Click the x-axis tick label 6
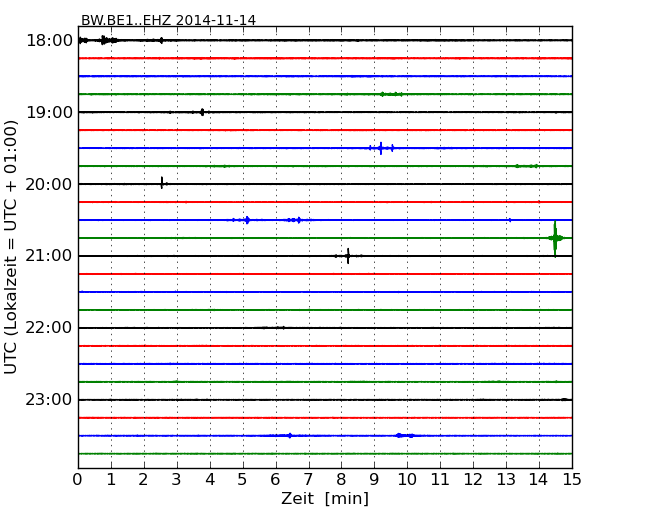650x520 pixels. click(275, 479)
